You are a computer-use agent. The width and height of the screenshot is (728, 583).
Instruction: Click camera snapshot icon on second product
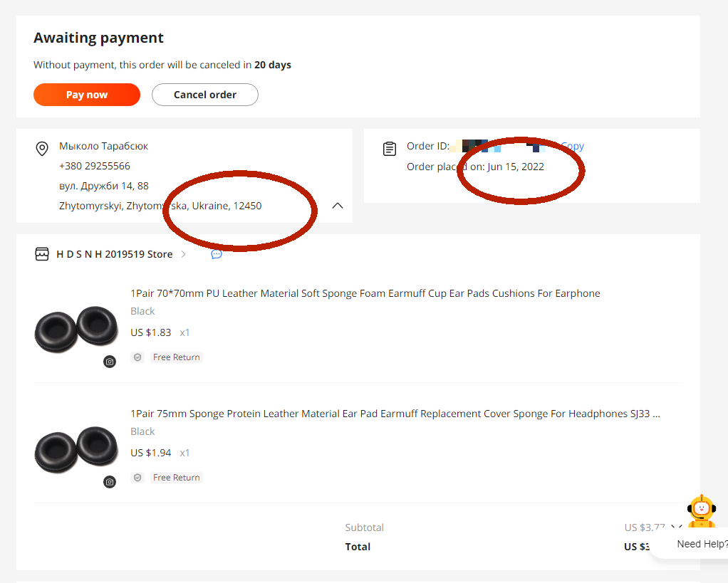tap(110, 482)
